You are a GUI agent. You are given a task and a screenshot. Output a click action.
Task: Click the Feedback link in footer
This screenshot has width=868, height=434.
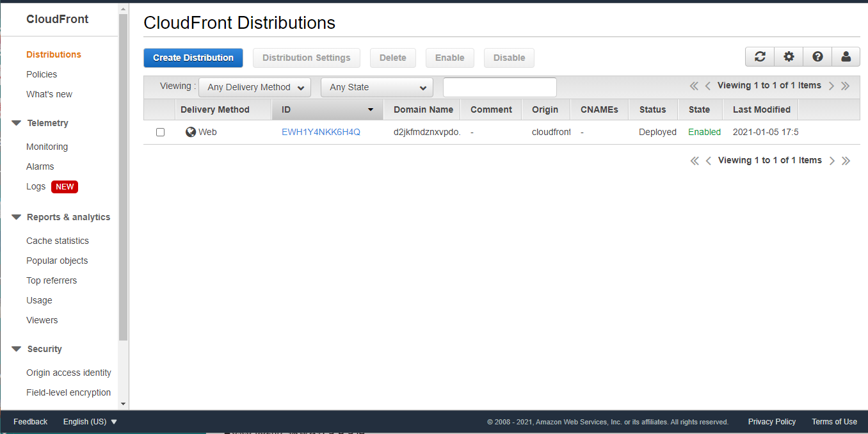[30, 422]
